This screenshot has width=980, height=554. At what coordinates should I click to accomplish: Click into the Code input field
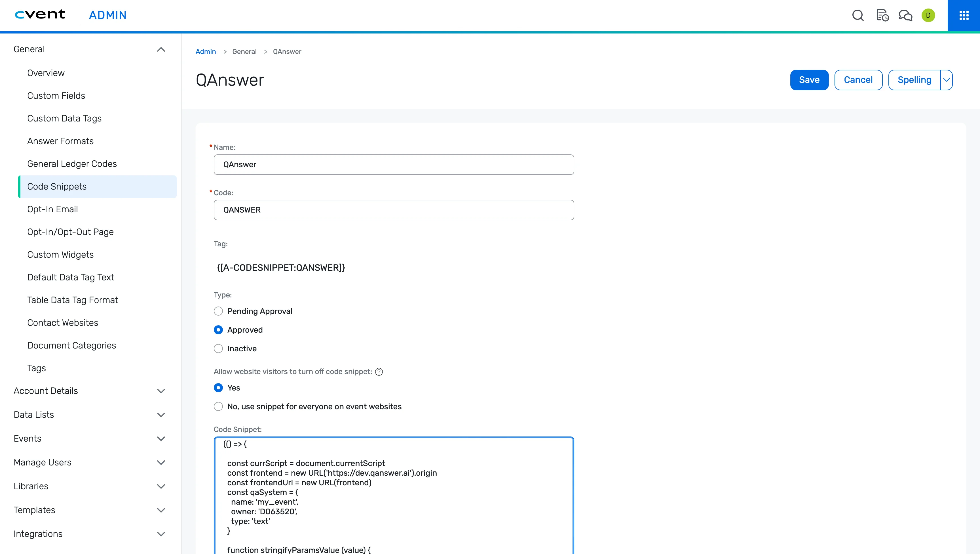tap(394, 210)
